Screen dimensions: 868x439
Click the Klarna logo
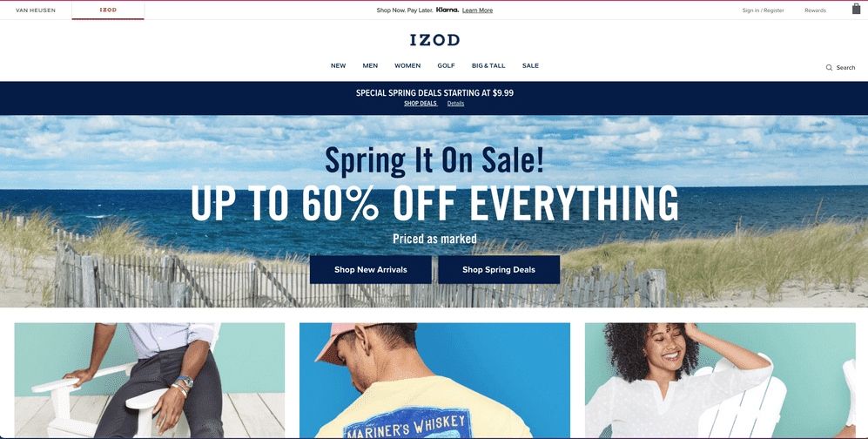pos(447,10)
